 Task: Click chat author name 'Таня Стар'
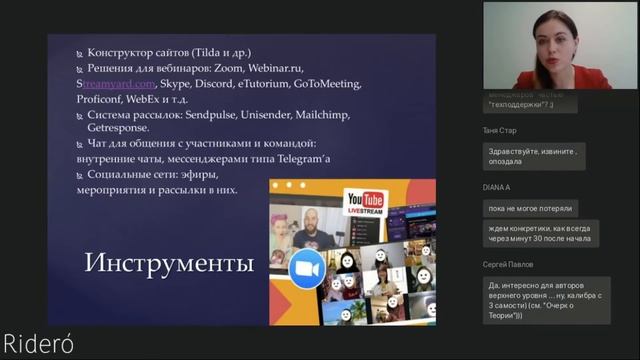point(500,131)
